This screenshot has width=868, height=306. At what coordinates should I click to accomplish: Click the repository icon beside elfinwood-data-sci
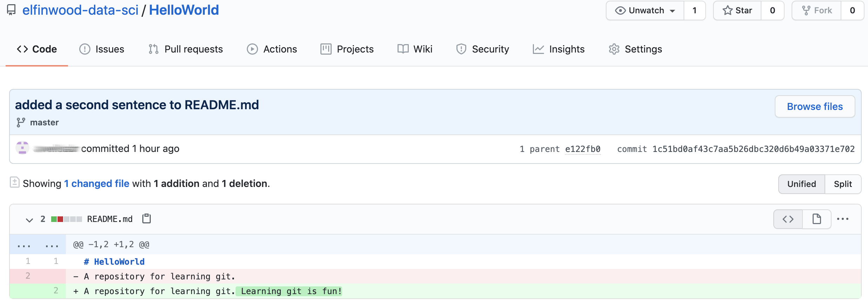tap(12, 10)
